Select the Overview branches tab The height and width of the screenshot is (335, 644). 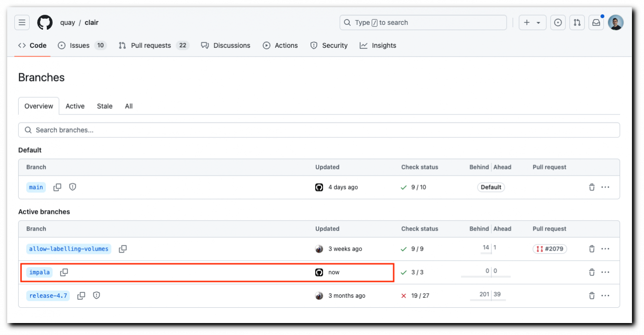pyautogui.click(x=39, y=106)
